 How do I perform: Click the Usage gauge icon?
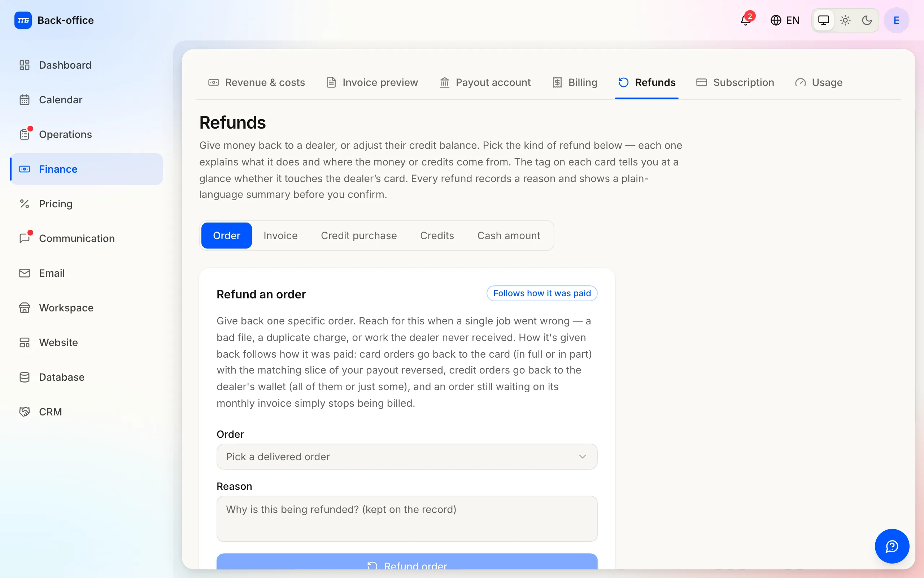pos(800,83)
